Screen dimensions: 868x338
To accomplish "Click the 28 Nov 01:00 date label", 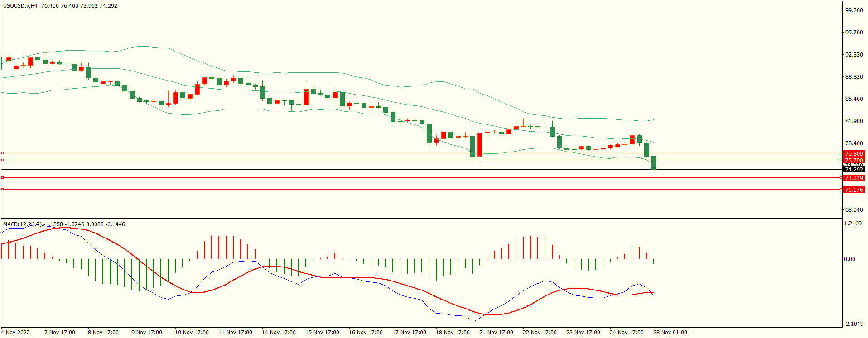I will point(670,333).
